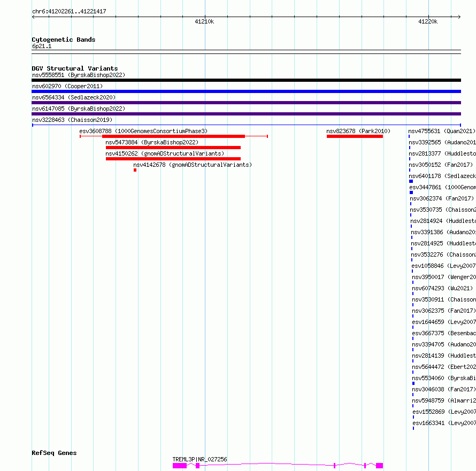476x471 pixels.
Task: Select the small nsv4142678 red variant marker
Action: click(135, 170)
